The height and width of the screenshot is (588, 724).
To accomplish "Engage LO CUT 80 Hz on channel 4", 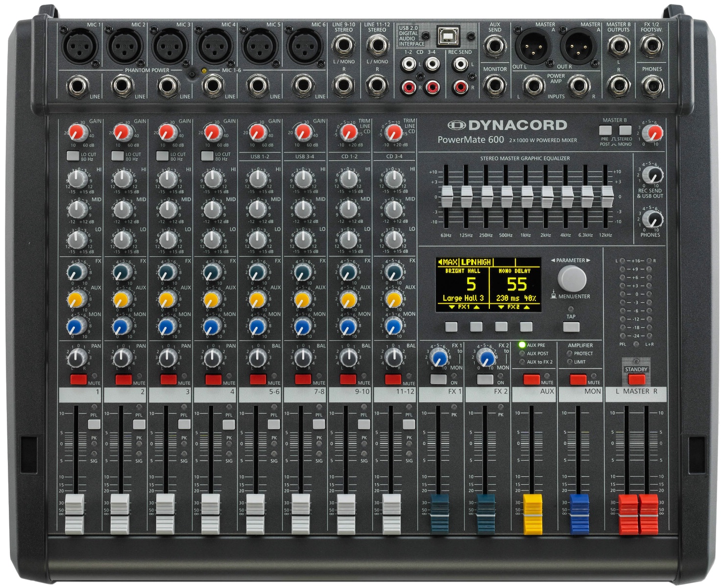I will point(207,156).
